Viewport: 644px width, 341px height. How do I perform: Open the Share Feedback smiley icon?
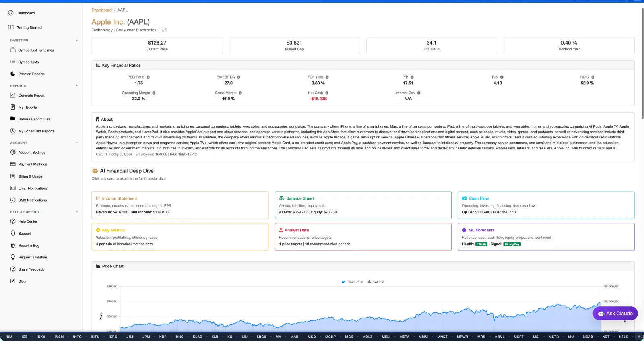tap(13, 269)
